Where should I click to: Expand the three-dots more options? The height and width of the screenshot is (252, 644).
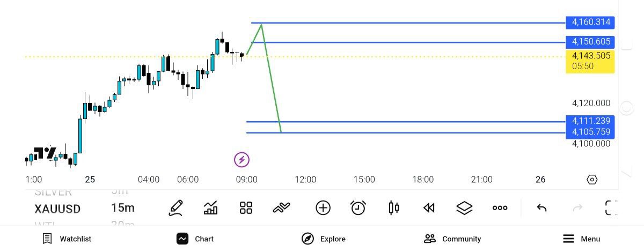click(x=500, y=208)
